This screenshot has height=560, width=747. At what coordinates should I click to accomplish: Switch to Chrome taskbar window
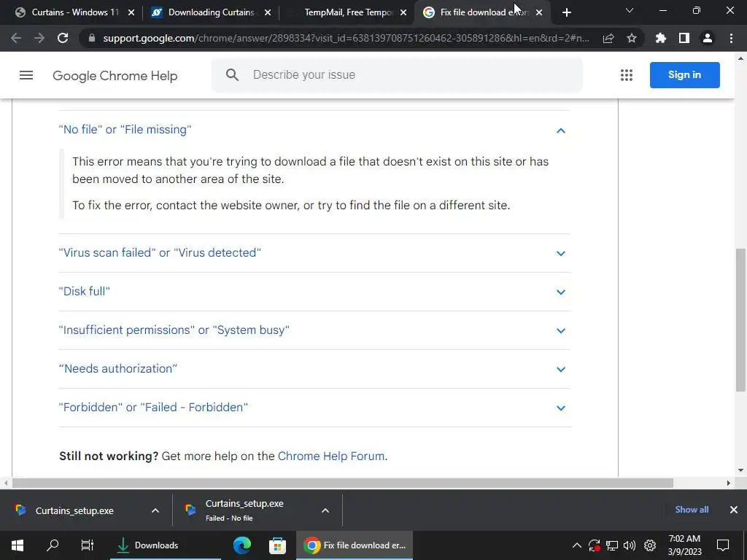click(355, 545)
